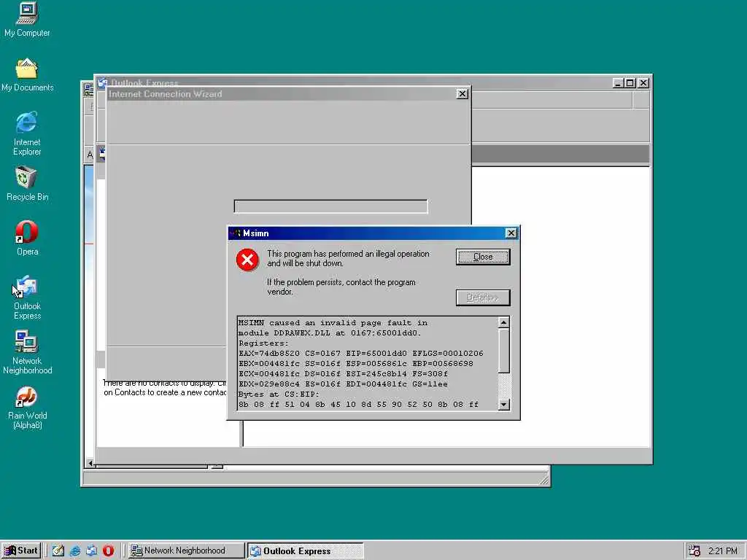Click the EDX=029e88c4 register line
The height and width of the screenshot is (560, 747).
tap(343, 384)
